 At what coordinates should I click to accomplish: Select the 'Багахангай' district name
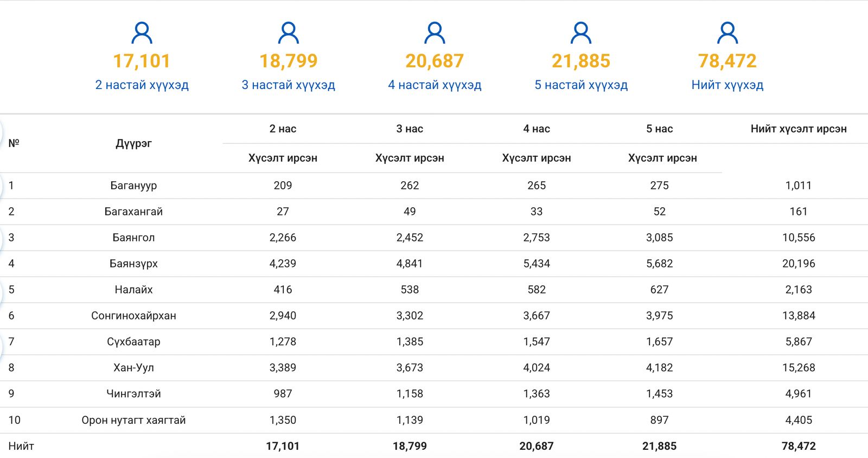[133, 212]
